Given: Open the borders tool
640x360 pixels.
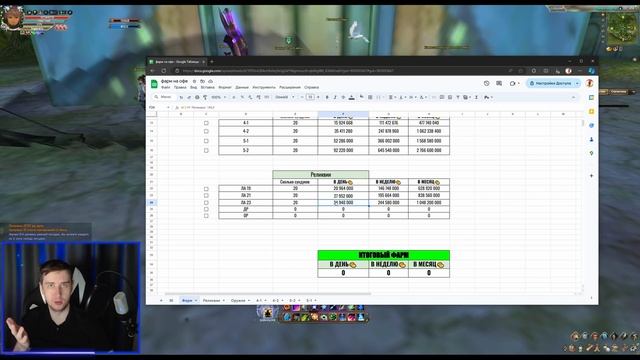Looking at the screenshot, I should 370,97.
